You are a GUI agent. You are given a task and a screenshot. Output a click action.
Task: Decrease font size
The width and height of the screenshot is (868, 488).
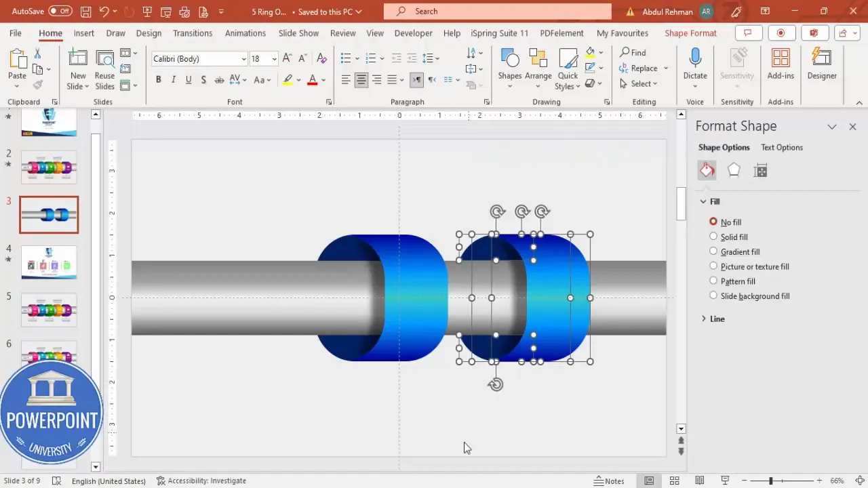303,59
